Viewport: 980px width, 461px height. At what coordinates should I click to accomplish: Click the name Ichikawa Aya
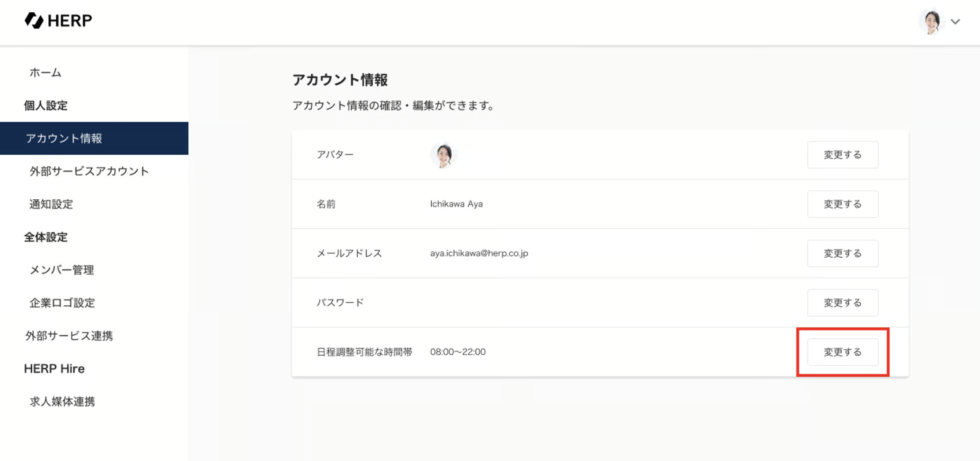click(456, 204)
